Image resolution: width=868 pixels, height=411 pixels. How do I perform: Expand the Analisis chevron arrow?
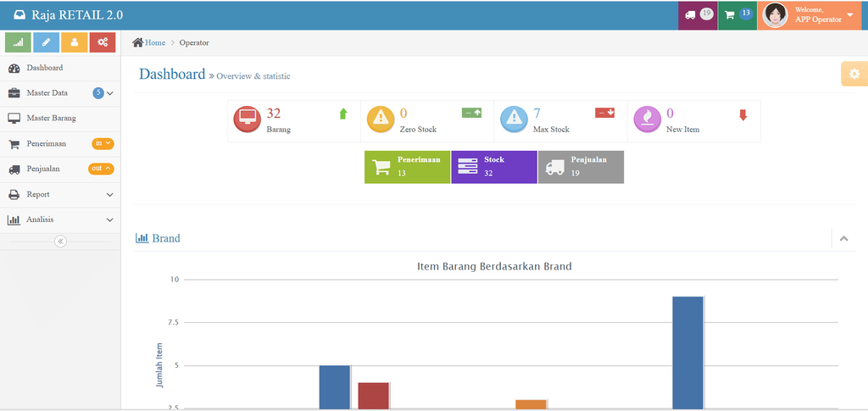pos(109,220)
